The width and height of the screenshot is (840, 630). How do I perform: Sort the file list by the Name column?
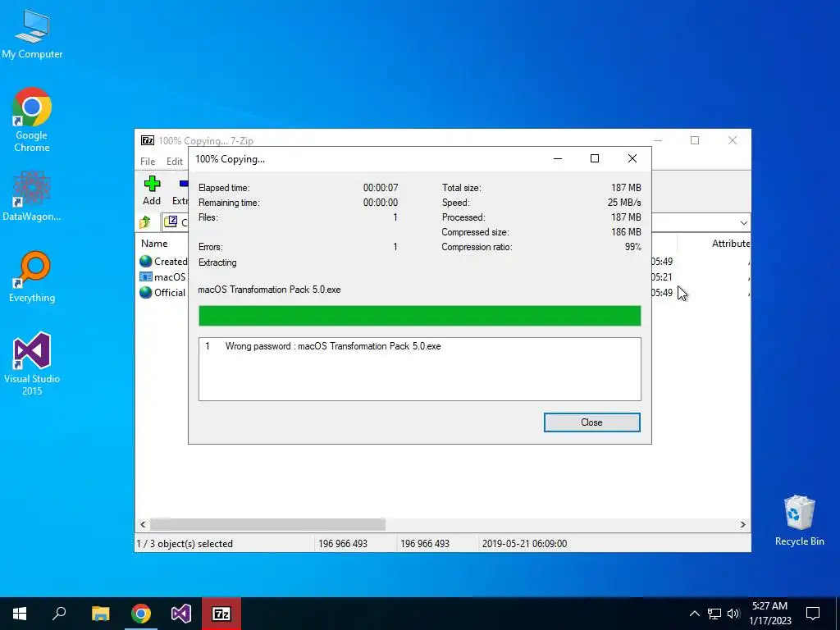[154, 243]
